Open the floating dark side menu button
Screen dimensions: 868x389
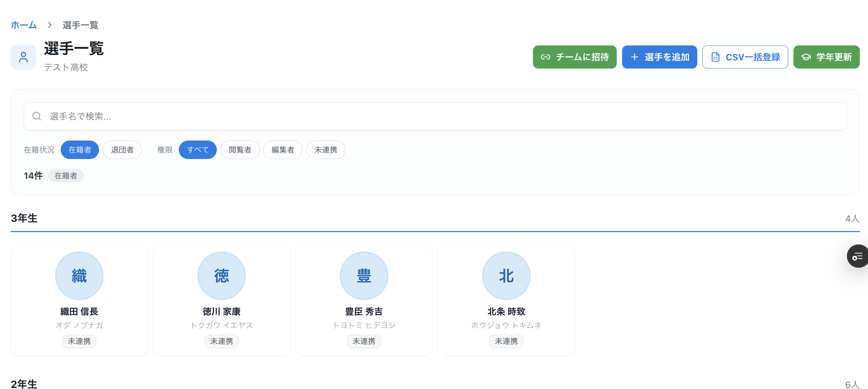857,256
